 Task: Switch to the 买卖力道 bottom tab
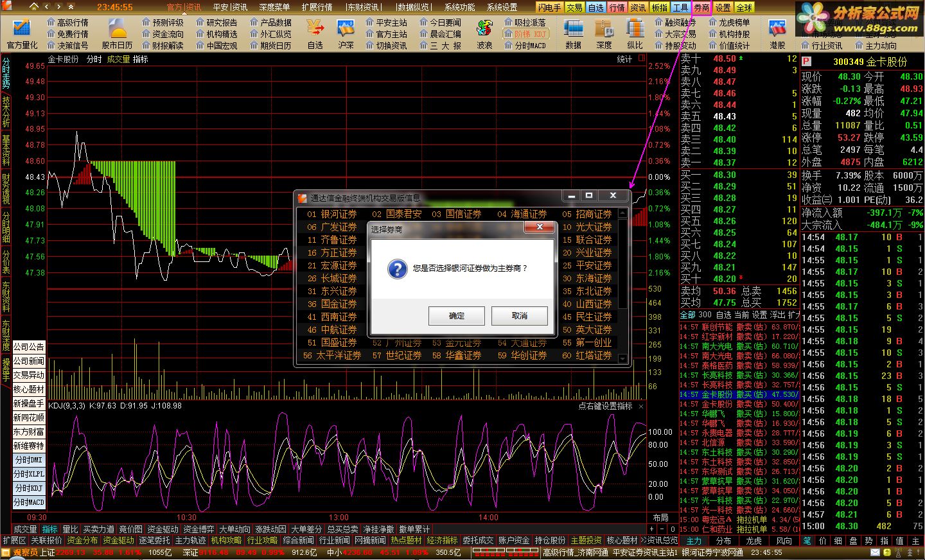coord(98,530)
